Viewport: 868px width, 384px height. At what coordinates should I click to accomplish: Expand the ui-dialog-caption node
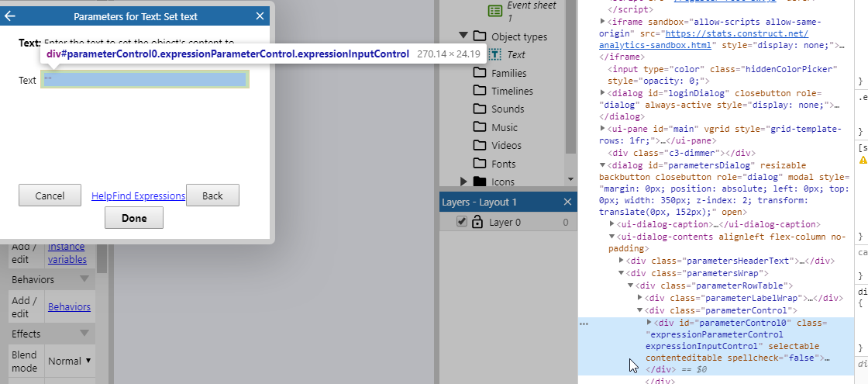(612, 224)
